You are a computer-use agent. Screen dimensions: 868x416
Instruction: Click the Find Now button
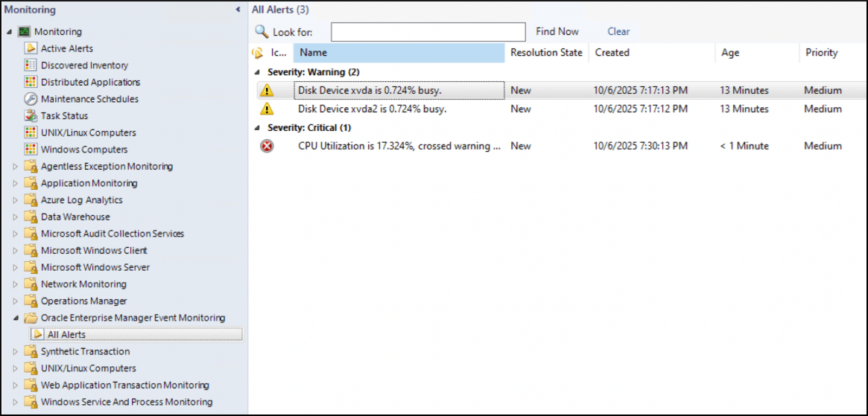[x=557, y=31]
